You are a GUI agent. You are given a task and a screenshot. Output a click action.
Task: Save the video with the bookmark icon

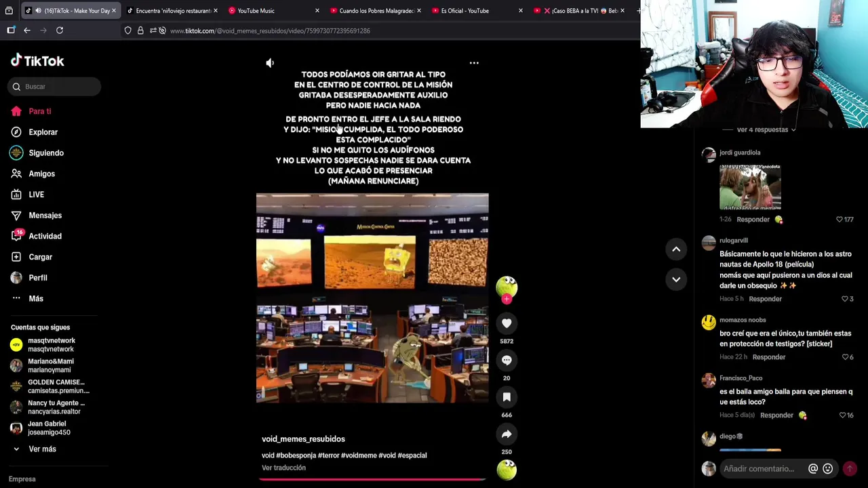(x=507, y=396)
